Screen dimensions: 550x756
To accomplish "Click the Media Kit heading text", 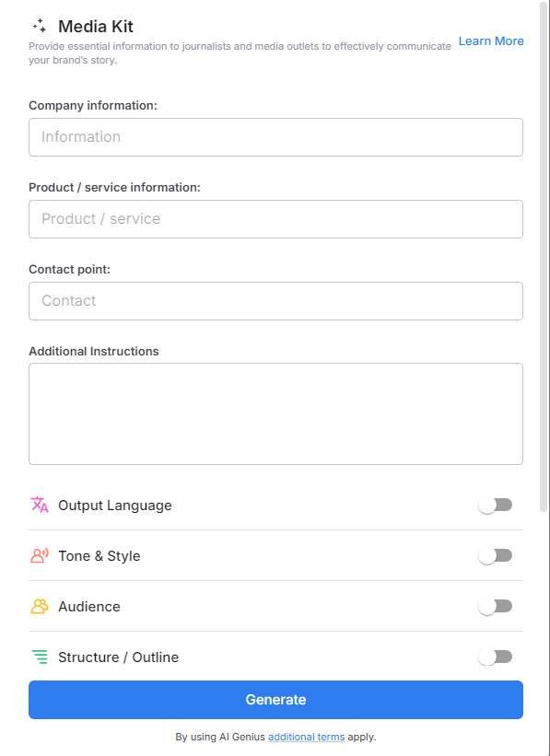I will [97, 27].
